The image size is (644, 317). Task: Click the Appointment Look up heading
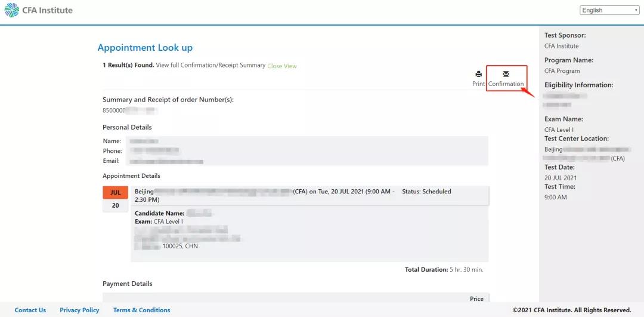click(x=145, y=48)
